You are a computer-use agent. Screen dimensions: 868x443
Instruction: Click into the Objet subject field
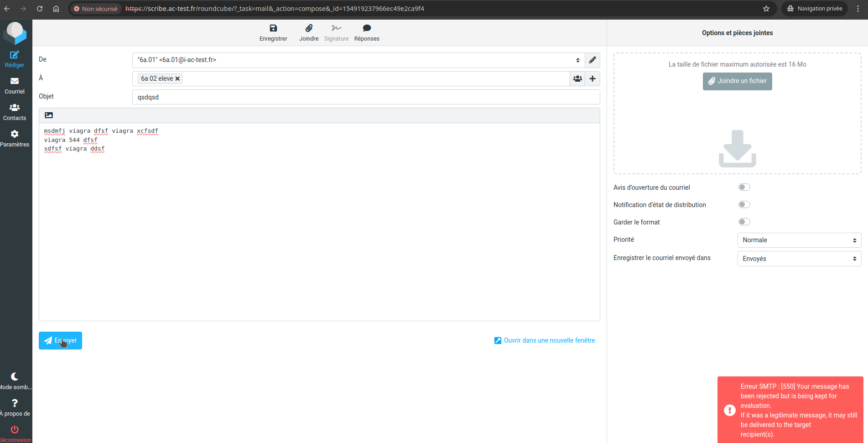click(365, 97)
